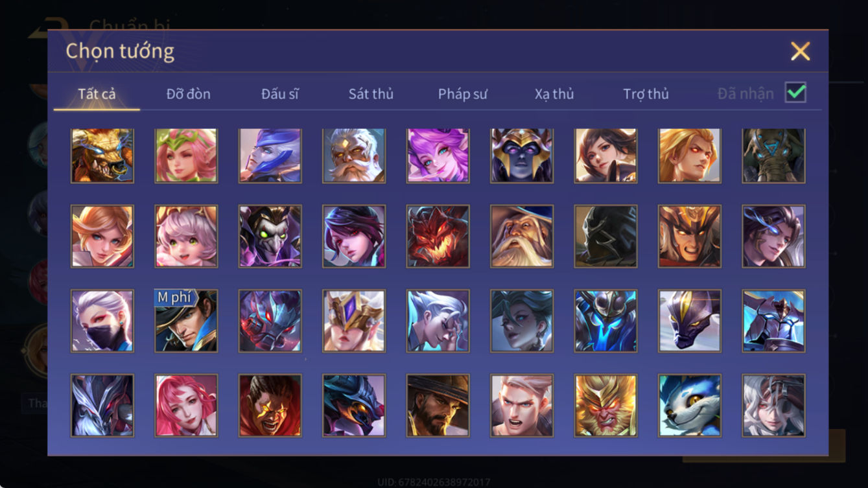The width and height of the screenshot is (868, 488).
Task: Open the Đấu sĩ tab
Action: [x=280, y=94]
